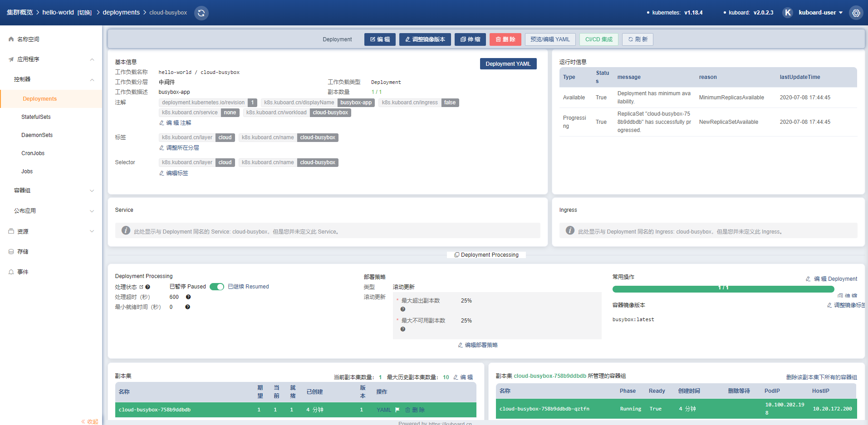Click 删除 in replica set row

pyautogui.click(x=415, y=410)
